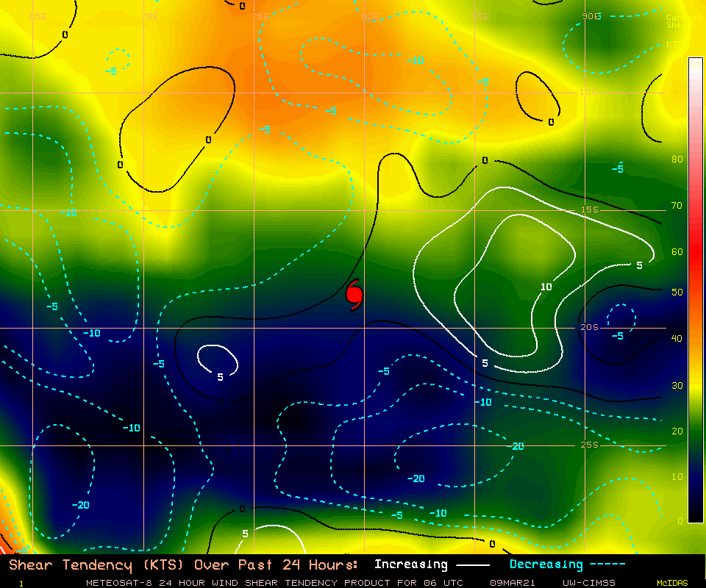Click the METEOSAT-8 product description text
The image size is (706, 588).
(274, 583)
